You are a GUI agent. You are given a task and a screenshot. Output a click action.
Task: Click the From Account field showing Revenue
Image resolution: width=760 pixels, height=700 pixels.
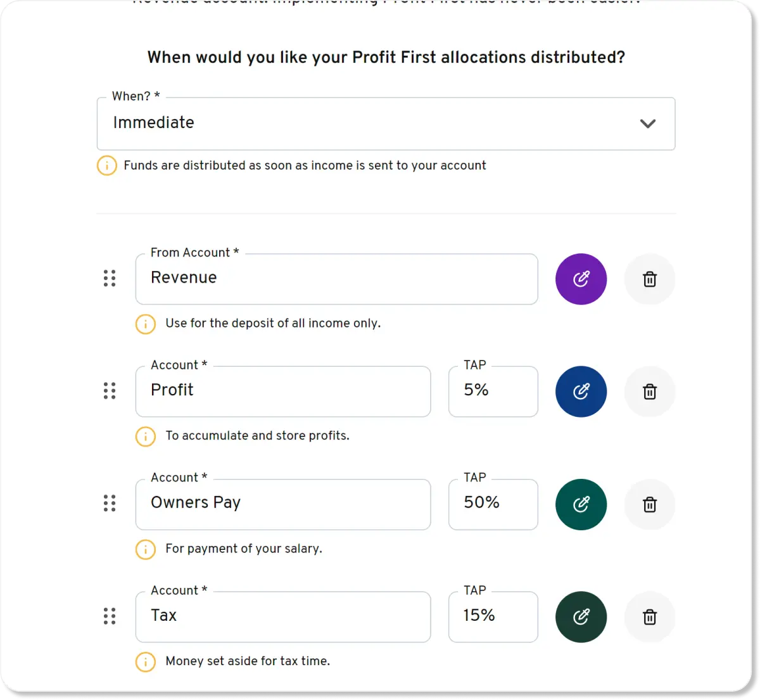(x=336, y=279)
